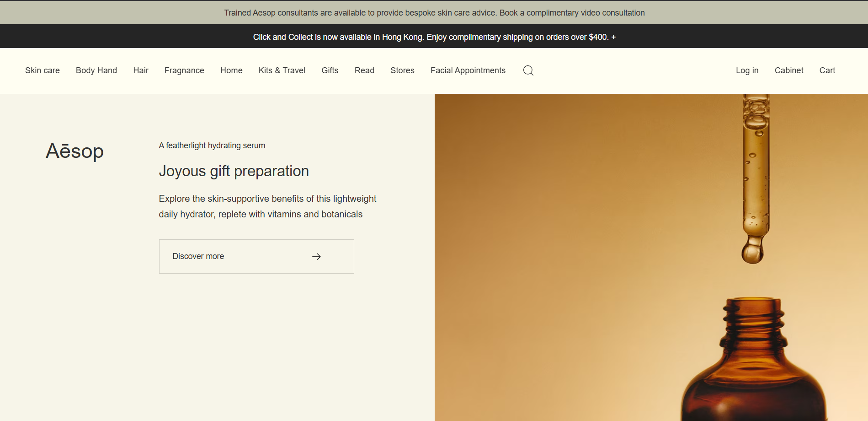Click the video consultation banner text
Image resolution: width=868 pixels, height=421 pixels.
coord(434,13)
